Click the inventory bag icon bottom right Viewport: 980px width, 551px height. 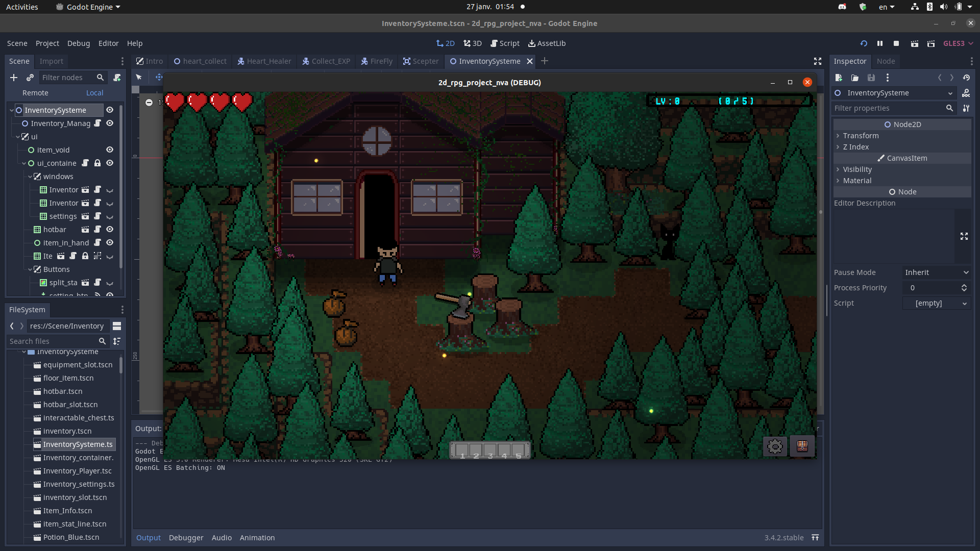[802, 445]
